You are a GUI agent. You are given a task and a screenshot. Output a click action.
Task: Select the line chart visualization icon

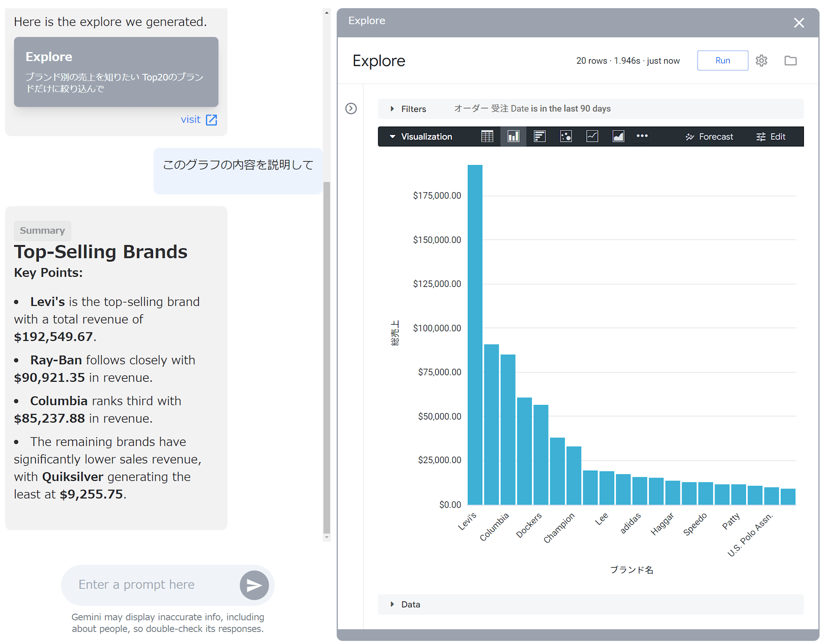click(x=592, y=137)
